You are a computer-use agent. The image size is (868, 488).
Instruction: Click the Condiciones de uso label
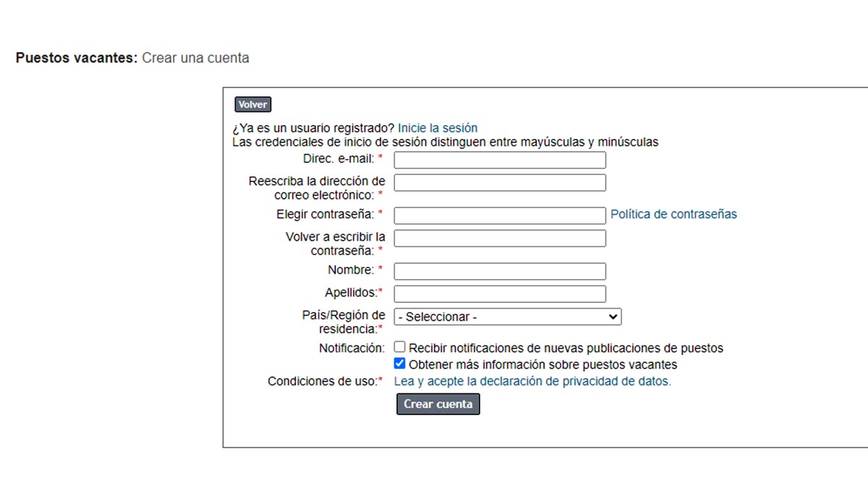click(323, 381)
